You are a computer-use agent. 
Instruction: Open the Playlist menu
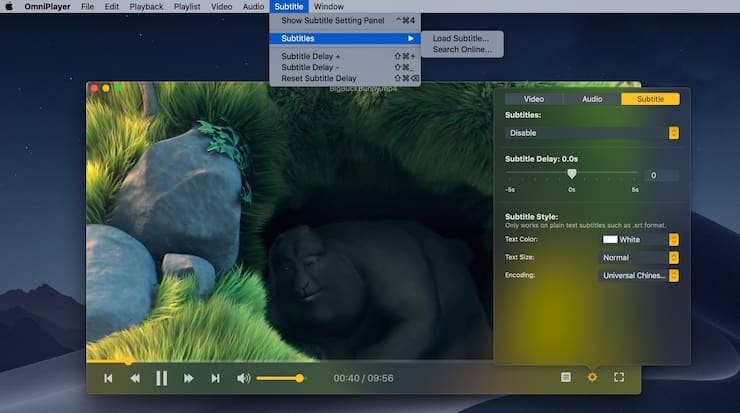point(187,7)
